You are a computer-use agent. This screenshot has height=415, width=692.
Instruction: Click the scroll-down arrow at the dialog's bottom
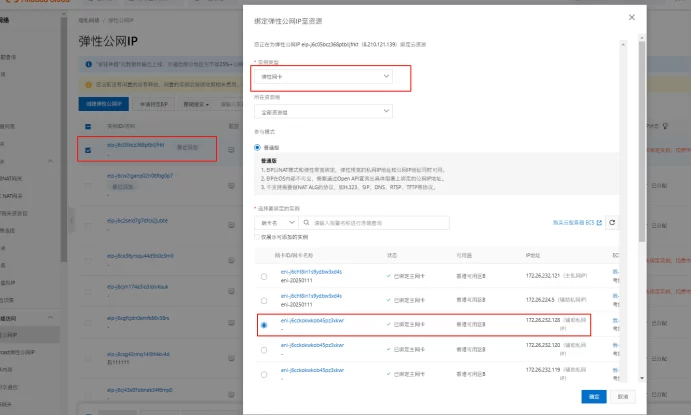pos(642,378)
